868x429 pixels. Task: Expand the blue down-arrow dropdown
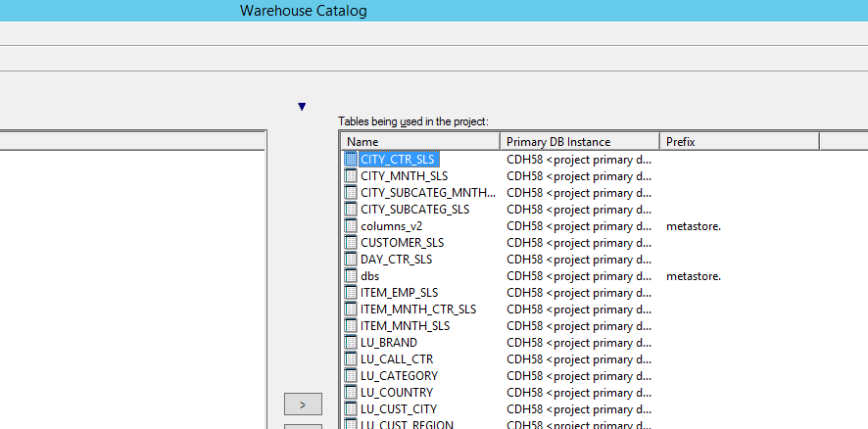pos(302,107)
